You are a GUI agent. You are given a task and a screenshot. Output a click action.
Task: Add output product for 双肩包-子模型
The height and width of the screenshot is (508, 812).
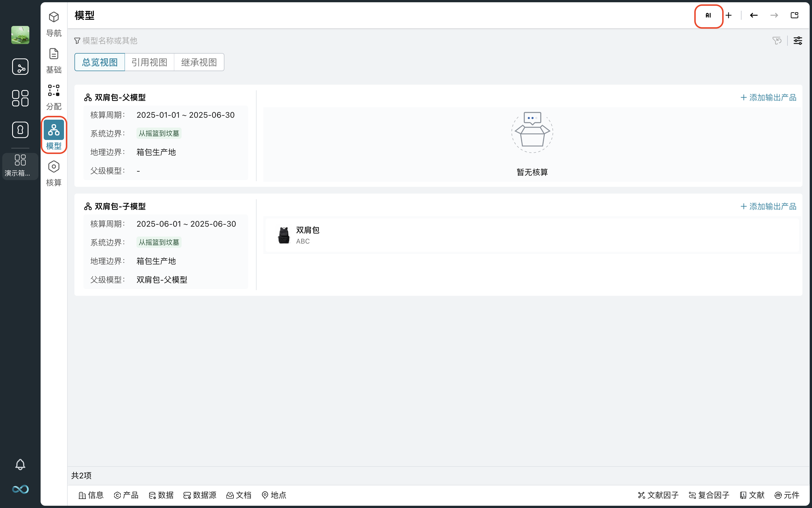[768, 206]
